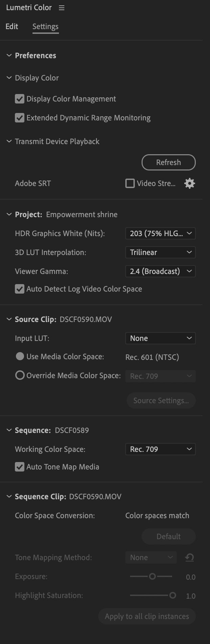The image size is (210, 644).
Task: Switch to the Edit tab
Action: 12,26
